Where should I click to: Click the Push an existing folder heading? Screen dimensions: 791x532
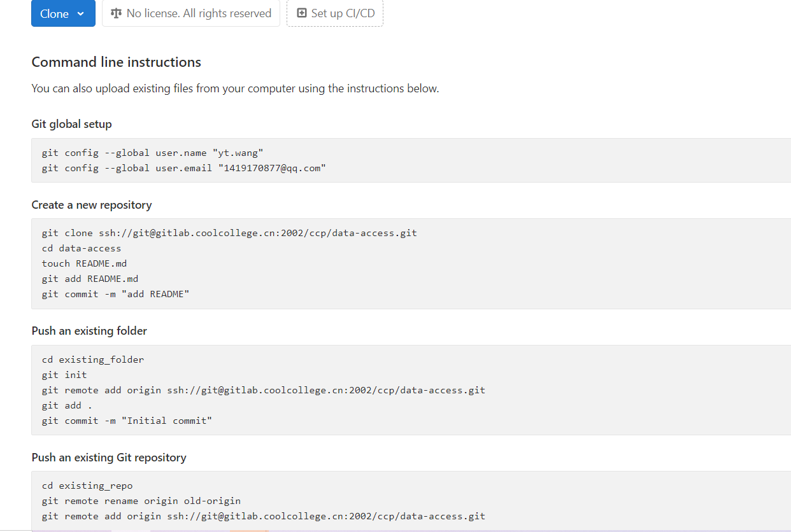click(89, 331)
